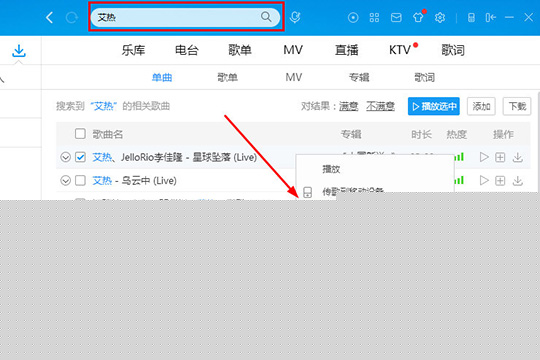Open the sidebar download manager icon
Viewport: 540px width, 360px height.
[x=19, y=51]
